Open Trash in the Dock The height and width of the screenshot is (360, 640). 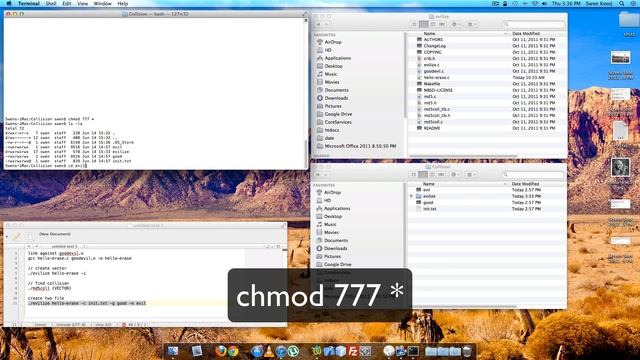pyautogui.click(x=467, y=351)
